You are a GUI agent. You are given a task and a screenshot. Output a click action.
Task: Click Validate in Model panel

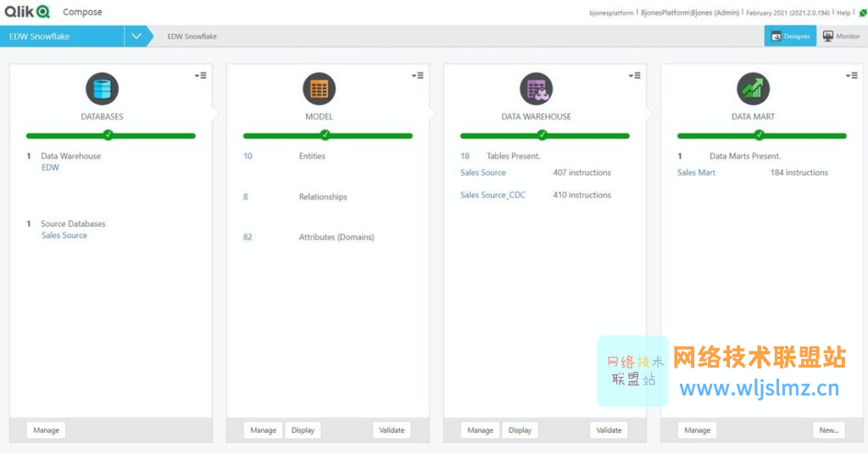pos(392,430)
